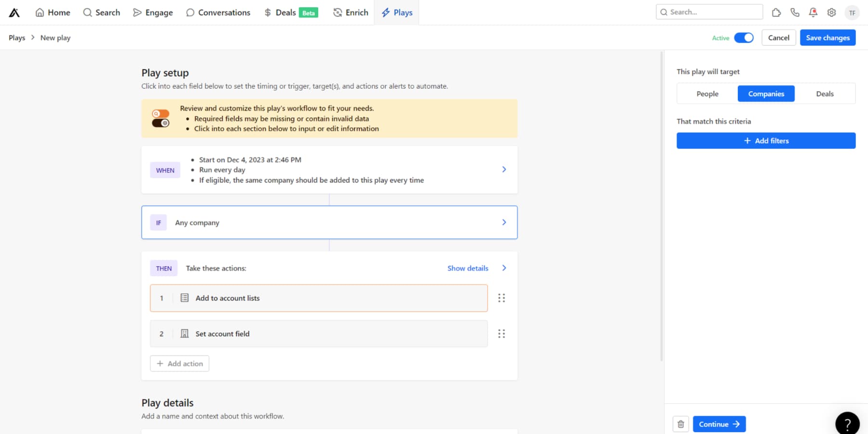
Task: Click the Apollo logo
Action: [14, 12]
